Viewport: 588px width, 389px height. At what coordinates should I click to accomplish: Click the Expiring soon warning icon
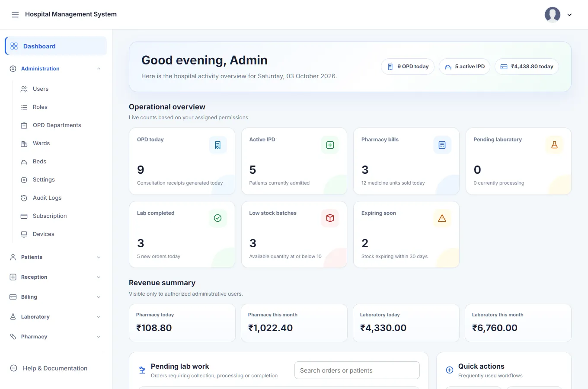[x=442, y=218]
